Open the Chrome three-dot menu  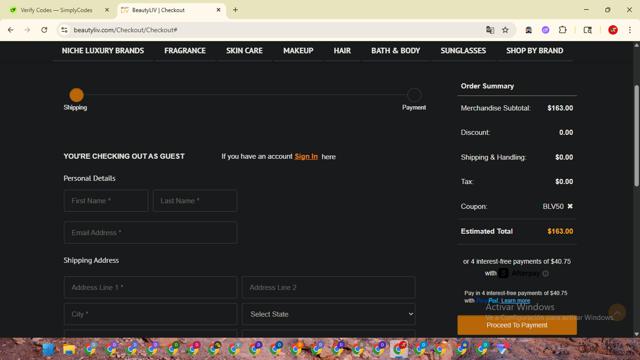(x=630, y=30)
